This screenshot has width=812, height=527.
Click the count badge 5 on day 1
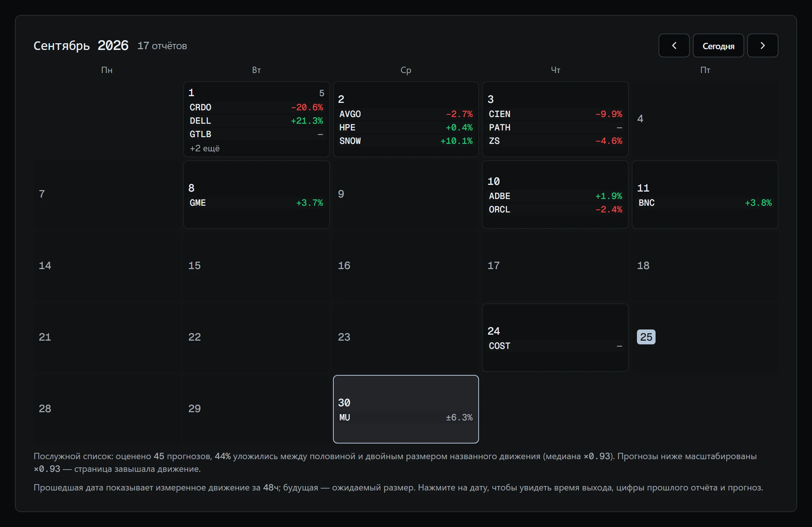point(321,93)
